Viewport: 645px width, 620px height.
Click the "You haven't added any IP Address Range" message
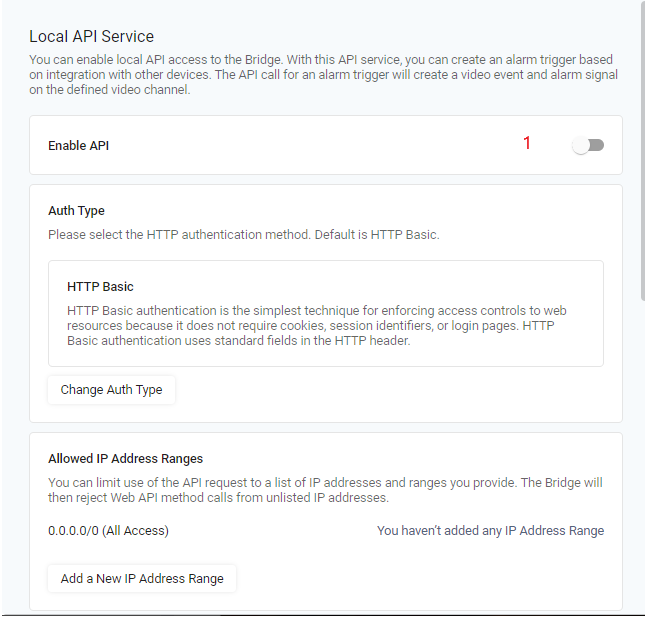[x=490, y=531]
